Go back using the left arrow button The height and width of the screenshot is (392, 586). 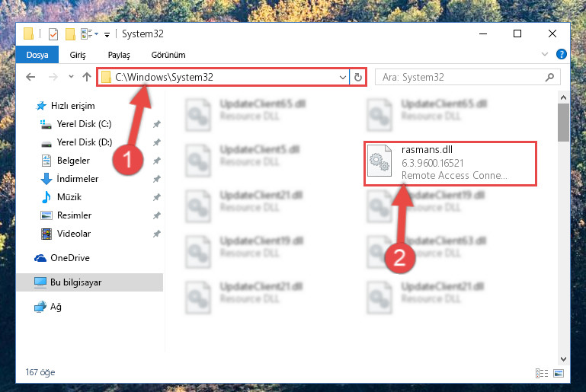point(30,77)
